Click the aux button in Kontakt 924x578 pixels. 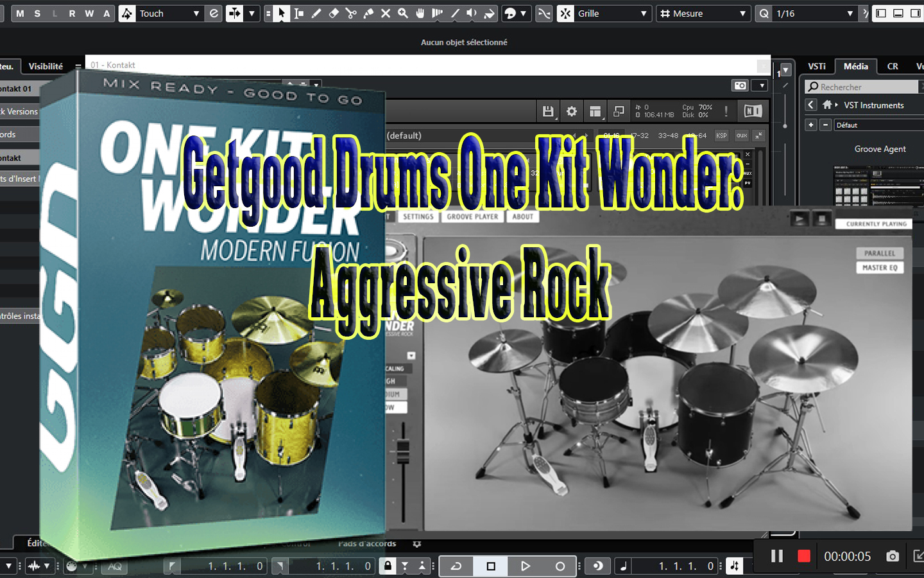742,136
